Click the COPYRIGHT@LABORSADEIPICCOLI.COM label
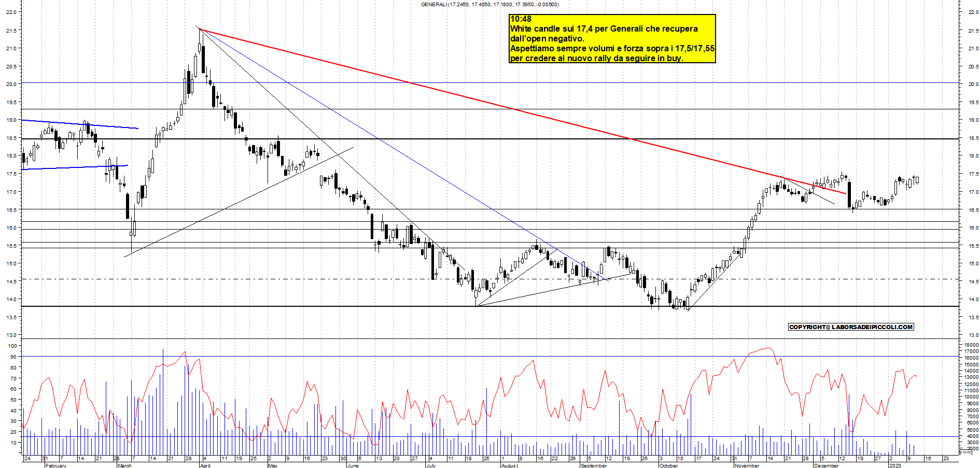980x468 pixels. click(851, 327)
